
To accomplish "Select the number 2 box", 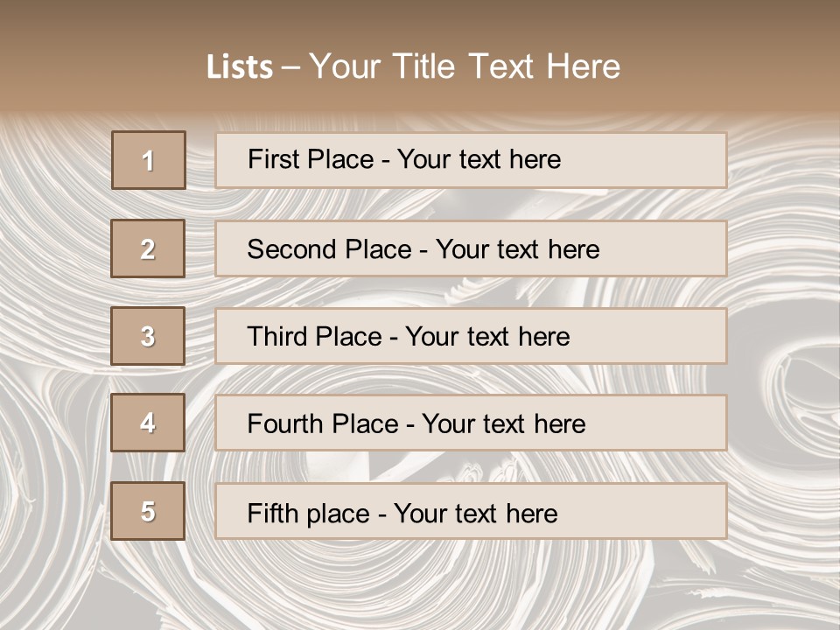I will [x=148, y=248].
